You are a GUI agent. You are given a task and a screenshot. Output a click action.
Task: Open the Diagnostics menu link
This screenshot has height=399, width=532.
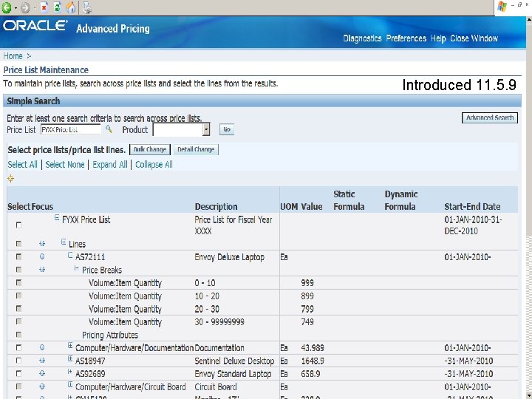[362, 38]
